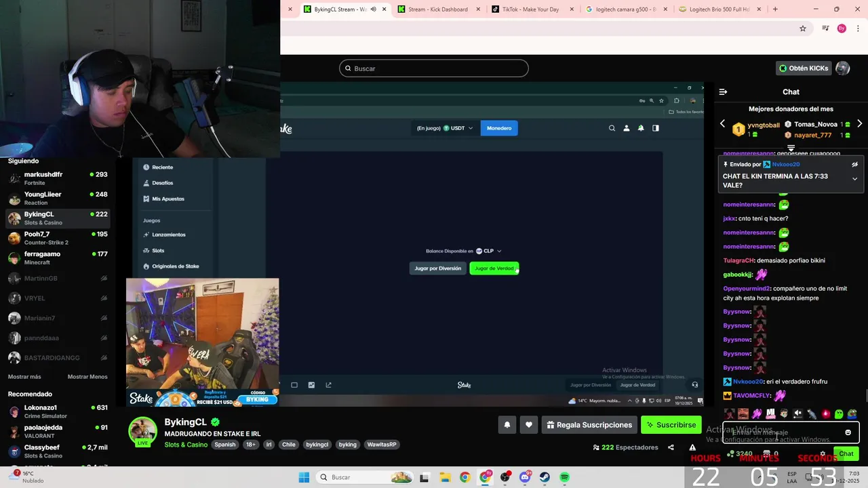Screen dimensions: 868x488
Task: Click Mostrar Menos in following list
Action: tap(87, 377)
